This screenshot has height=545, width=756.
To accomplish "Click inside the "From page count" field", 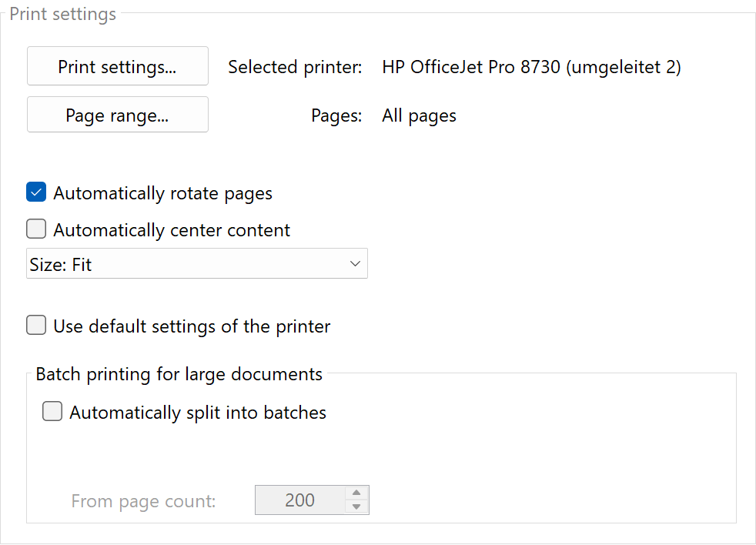I will [x=304, y=500].
